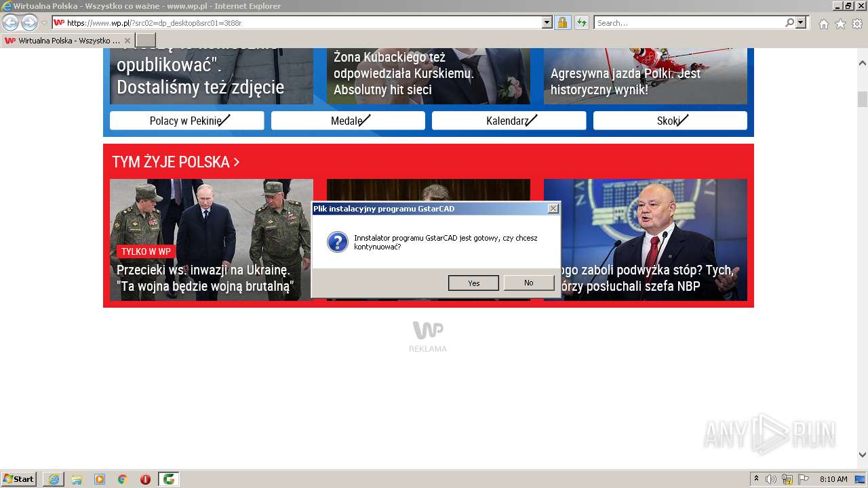
Task: Click the Search box in toolbar
Action: click(x=689, y=22)
